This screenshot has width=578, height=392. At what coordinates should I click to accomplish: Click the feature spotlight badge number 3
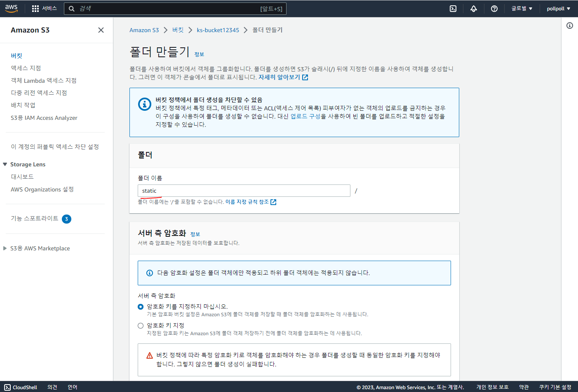click(66, 219)
